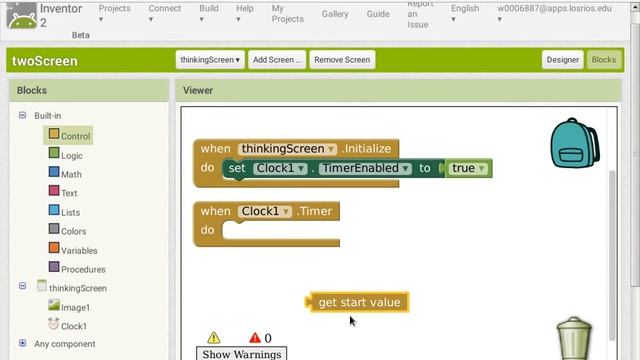640x360 pixels.
Task: Open the Guide link
Action: [x=378, y=14]
